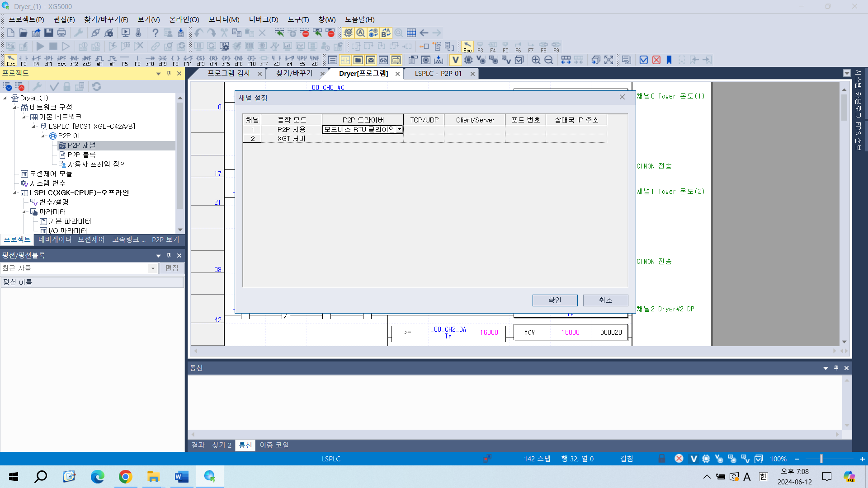Viewport: 868px width, 488px height.
Task: Toggle auto-hide pin on the 프로젝트 panel
Action: pyautogui.click(x=169, y=73)
